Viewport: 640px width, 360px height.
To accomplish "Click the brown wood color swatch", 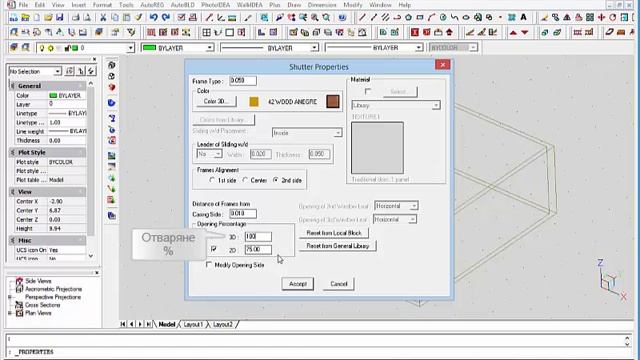I will [333, 101].
